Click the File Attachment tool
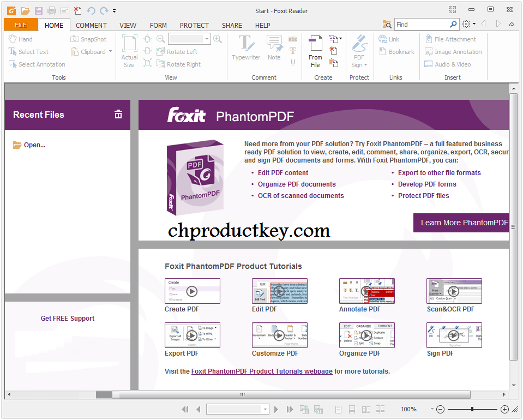523x420 pixels. point(450,39)
